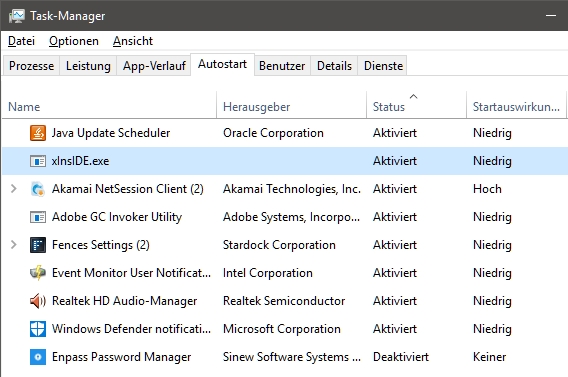Click the Task-Manager title bar icon

point(17,16)
